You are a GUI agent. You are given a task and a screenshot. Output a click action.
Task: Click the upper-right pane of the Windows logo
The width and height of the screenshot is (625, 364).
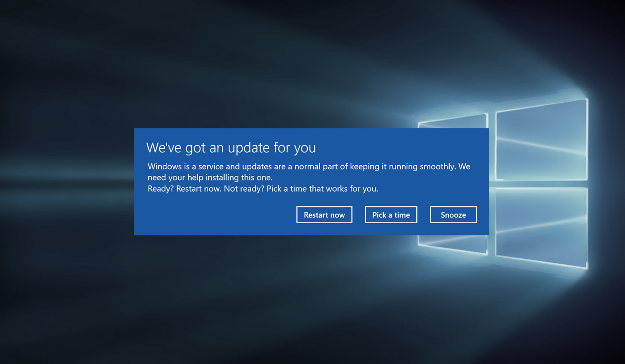tap(542, 140)
